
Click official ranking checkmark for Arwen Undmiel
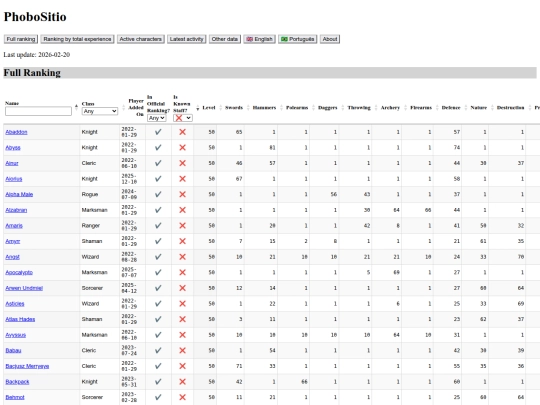click(158, 288)
